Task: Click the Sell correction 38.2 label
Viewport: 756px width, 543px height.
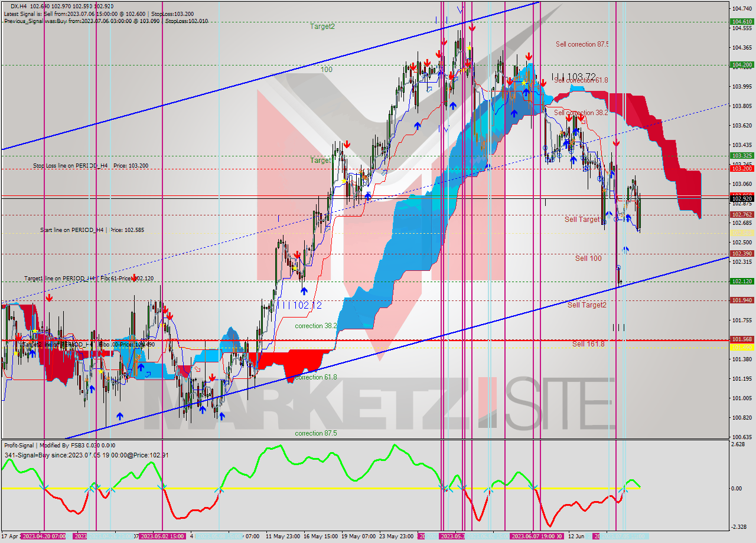Action: point(582,113)
